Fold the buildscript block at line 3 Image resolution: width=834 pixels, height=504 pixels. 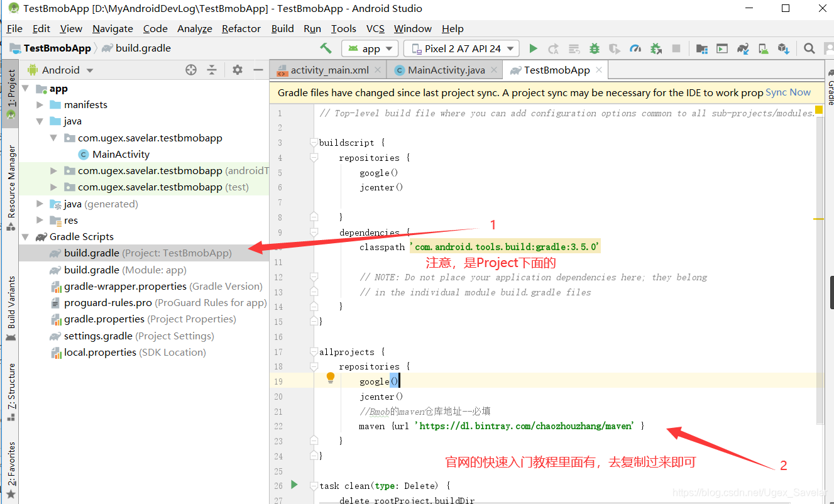[x=314, y=143]
